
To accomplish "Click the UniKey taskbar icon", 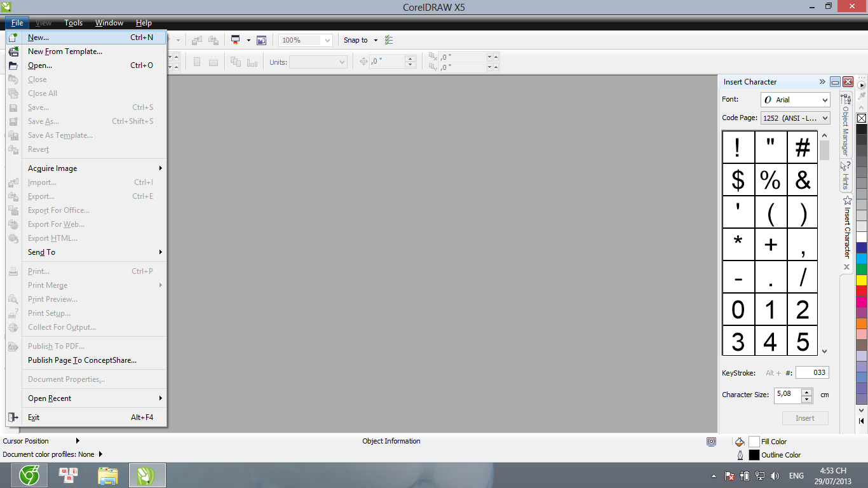I will [x=69, y=475].
